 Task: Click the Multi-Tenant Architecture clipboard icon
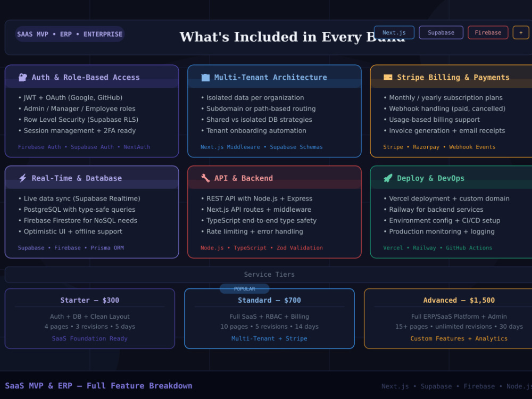pyautogui.click(x=205, y=77)
